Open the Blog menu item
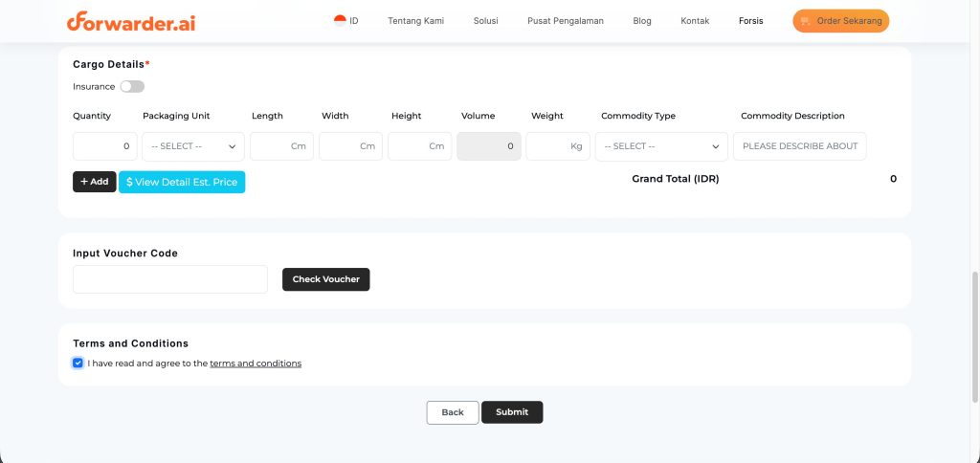The image size is (980, 463). click(642, 21)
